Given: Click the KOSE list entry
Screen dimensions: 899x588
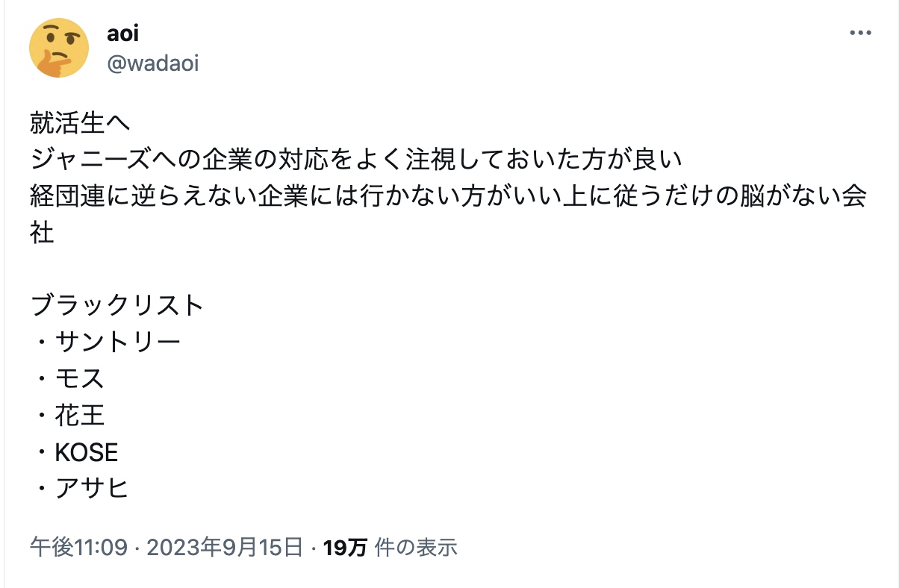Looking at the screenshot, I should pos(86,452).
